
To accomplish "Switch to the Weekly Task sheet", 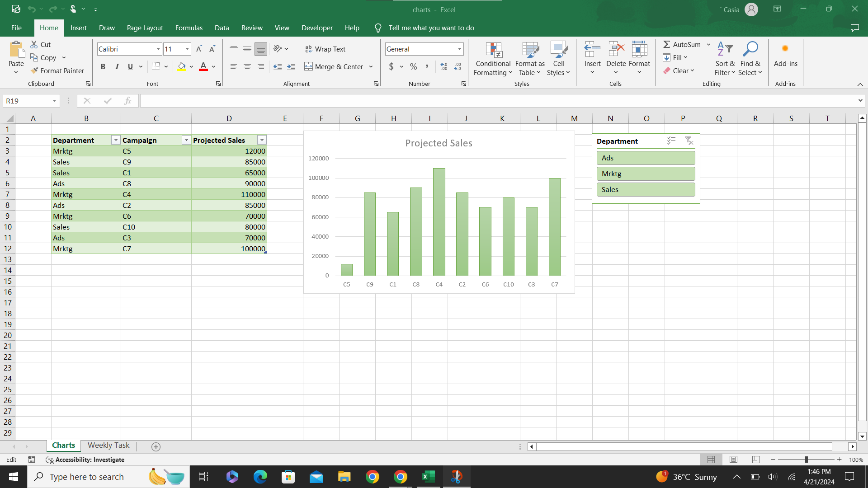I will point(108,446).
